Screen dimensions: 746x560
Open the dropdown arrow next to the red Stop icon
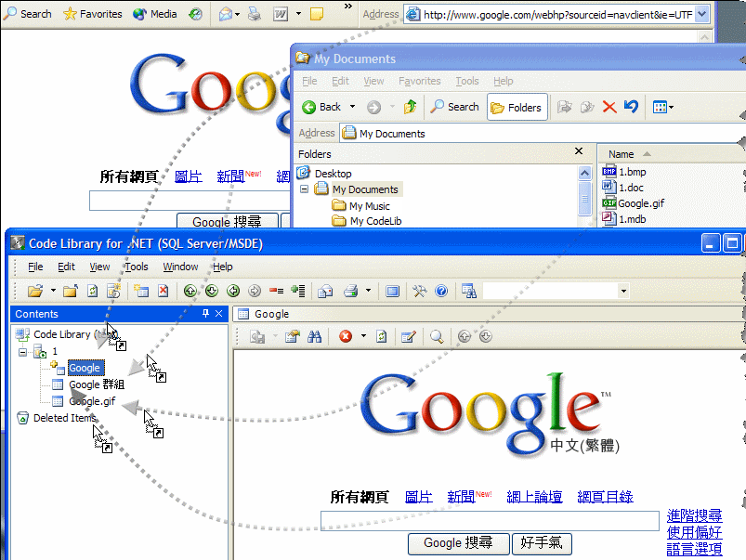pos(363,336)
